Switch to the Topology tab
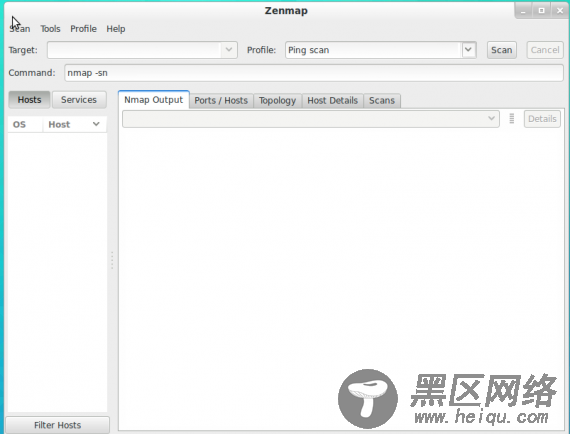570x434 pixels. pyautogui.click(x=277, y=100)
